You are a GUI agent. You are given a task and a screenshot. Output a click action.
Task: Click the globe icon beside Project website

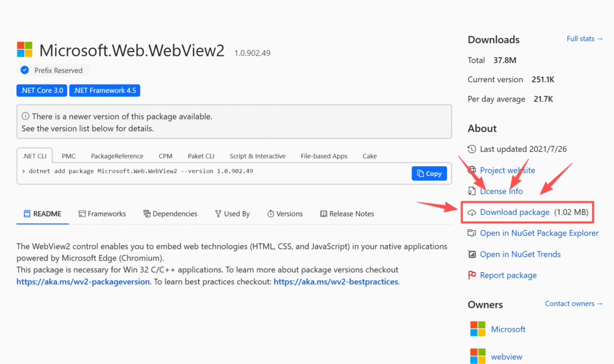coord(472,170)
